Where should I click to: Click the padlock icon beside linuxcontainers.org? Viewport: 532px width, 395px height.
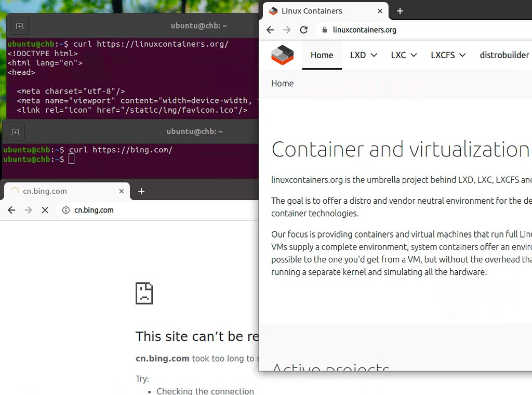tap(325, 30)
